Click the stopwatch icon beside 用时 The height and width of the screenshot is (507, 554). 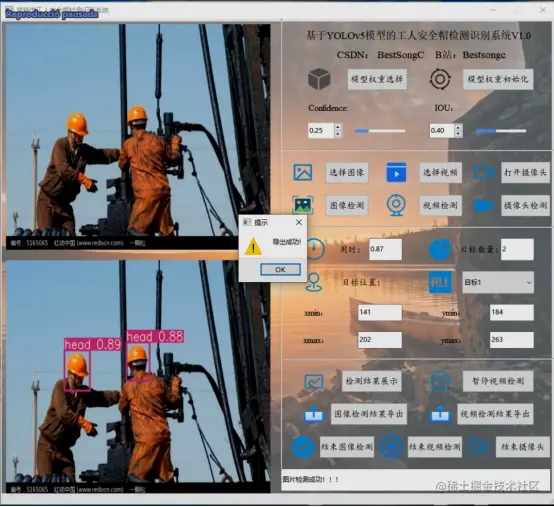point(315,249)
